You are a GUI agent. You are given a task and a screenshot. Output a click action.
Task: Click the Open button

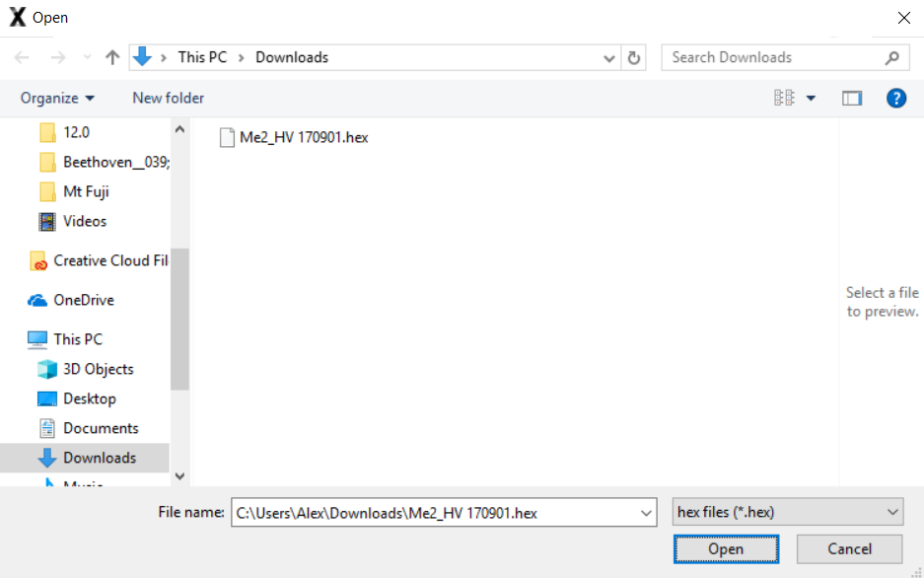click(x=726, y=549)
